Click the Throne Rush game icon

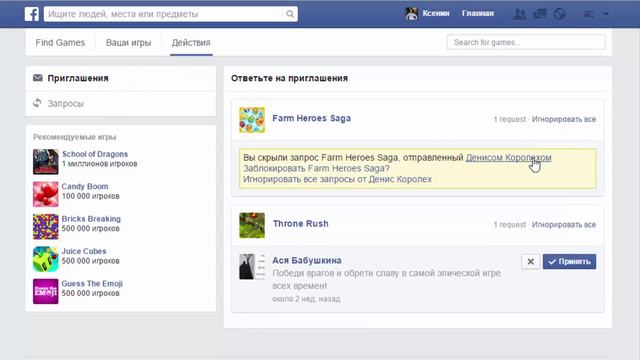point(252,225)
